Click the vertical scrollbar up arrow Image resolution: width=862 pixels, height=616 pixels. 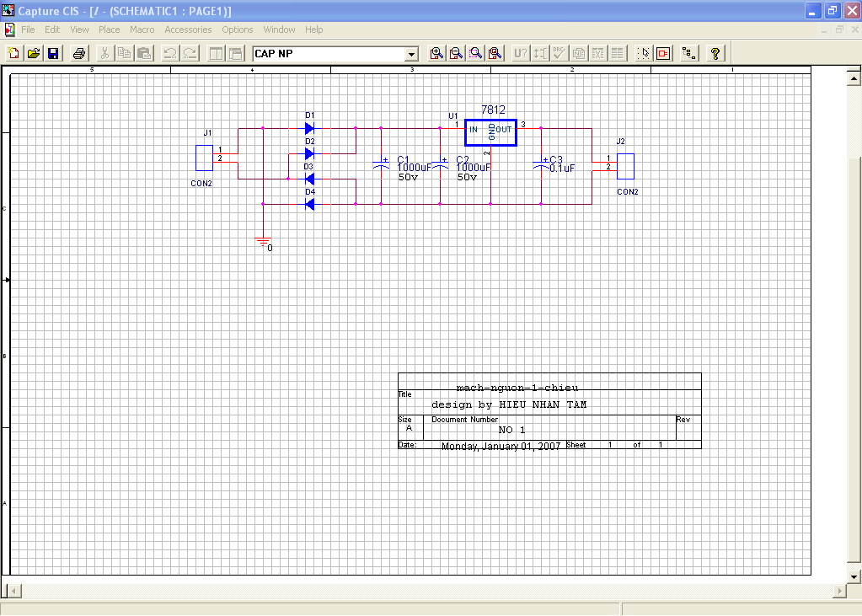[854, 78]
